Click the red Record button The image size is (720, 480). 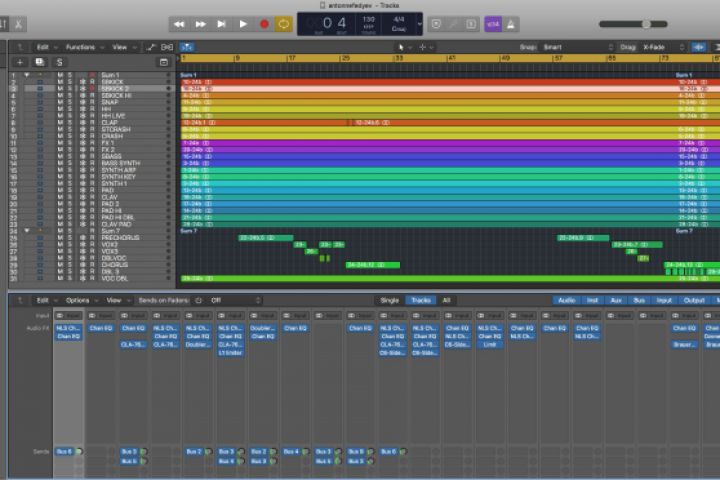pos(264,23)
